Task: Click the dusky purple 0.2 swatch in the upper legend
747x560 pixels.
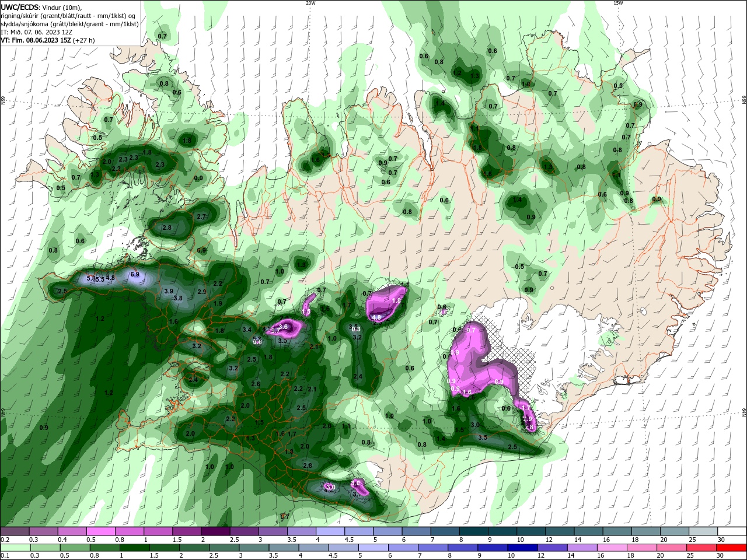Action: pyautogui.click(x=14, y=531)
